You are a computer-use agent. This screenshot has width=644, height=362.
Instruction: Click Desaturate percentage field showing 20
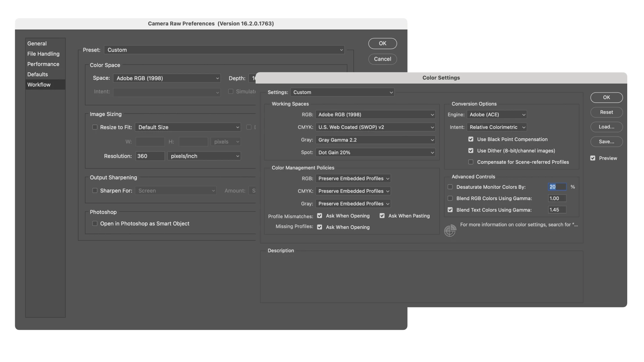(x=557, y=187)
